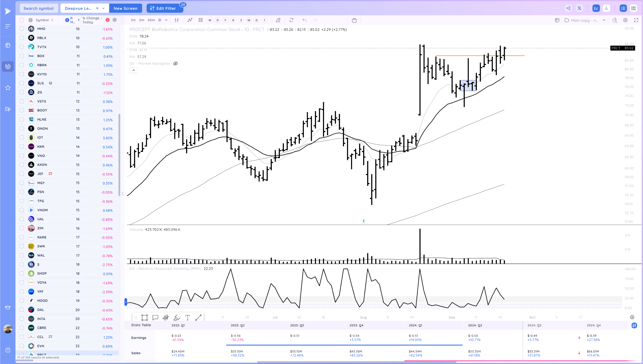Click the New Screen button

click(125, 8)
